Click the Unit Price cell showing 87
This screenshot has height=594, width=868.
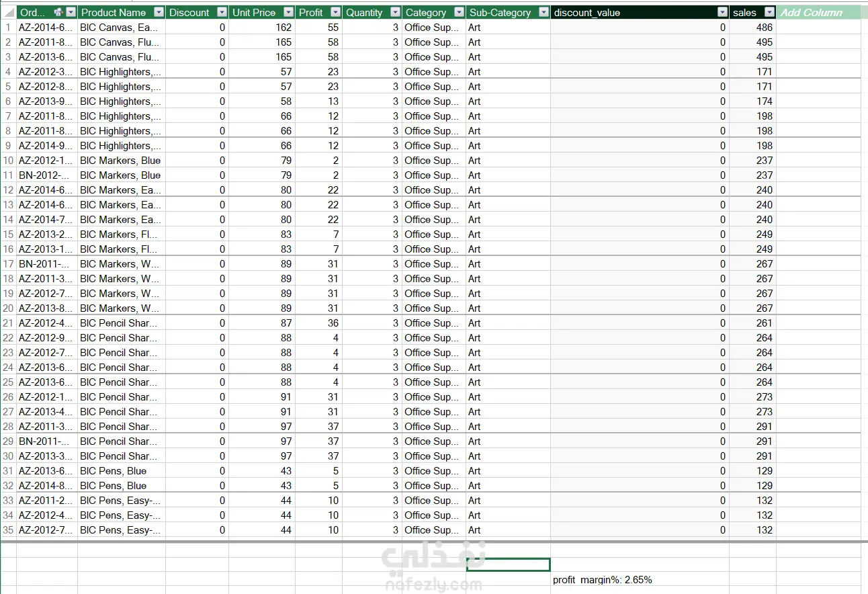(x=262, y=323)
